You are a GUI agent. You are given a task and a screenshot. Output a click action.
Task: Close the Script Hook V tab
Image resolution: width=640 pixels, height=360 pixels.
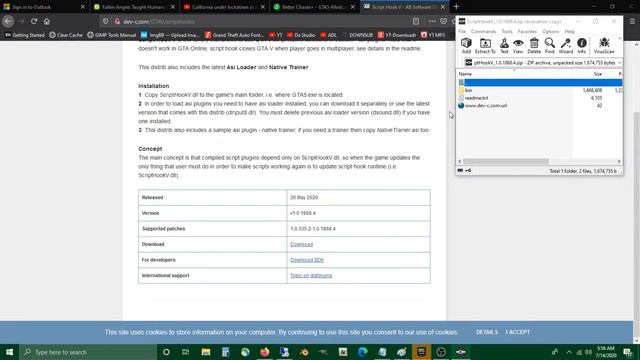pos(443,7)
